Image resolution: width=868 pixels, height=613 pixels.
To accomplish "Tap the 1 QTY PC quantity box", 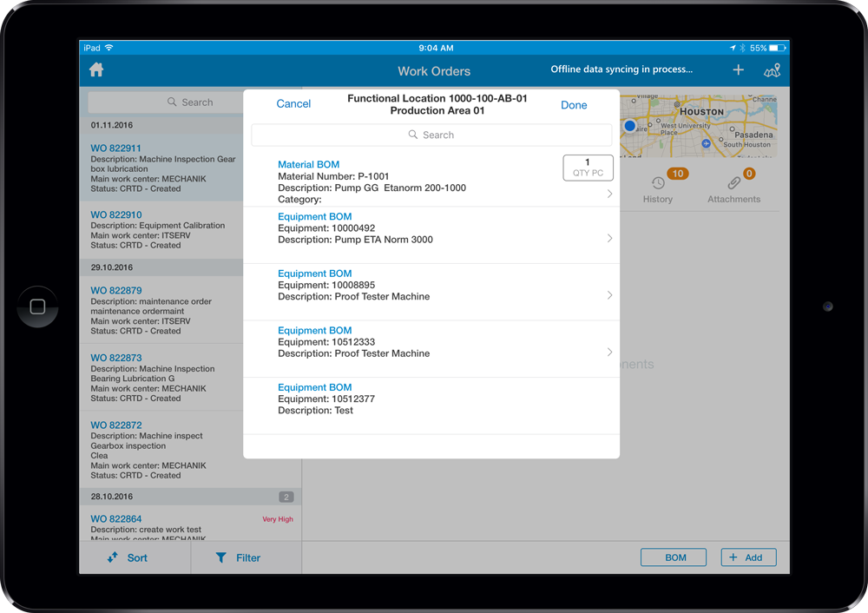I will (588, 168).
